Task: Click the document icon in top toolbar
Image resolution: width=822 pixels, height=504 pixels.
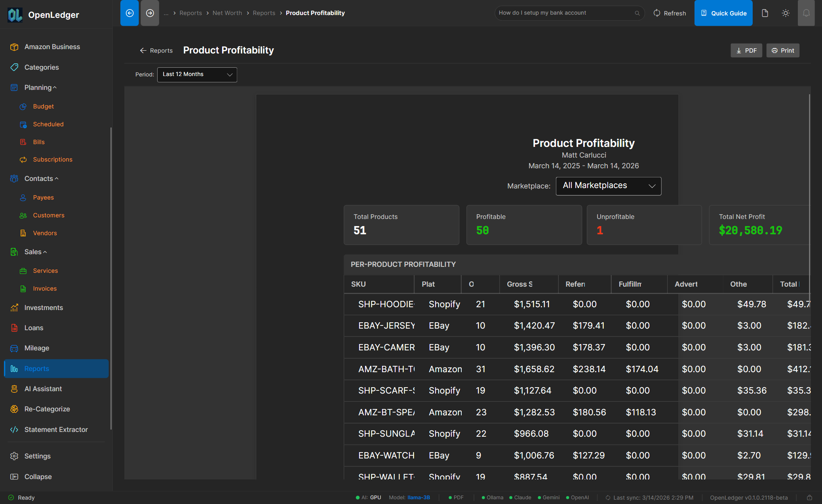Action: point(765,13)
